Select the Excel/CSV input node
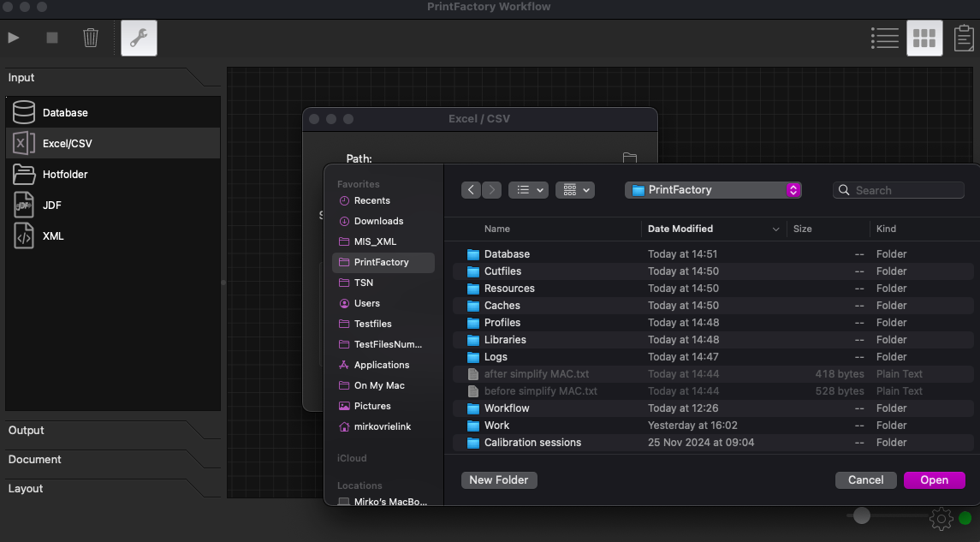 [113, 143]
